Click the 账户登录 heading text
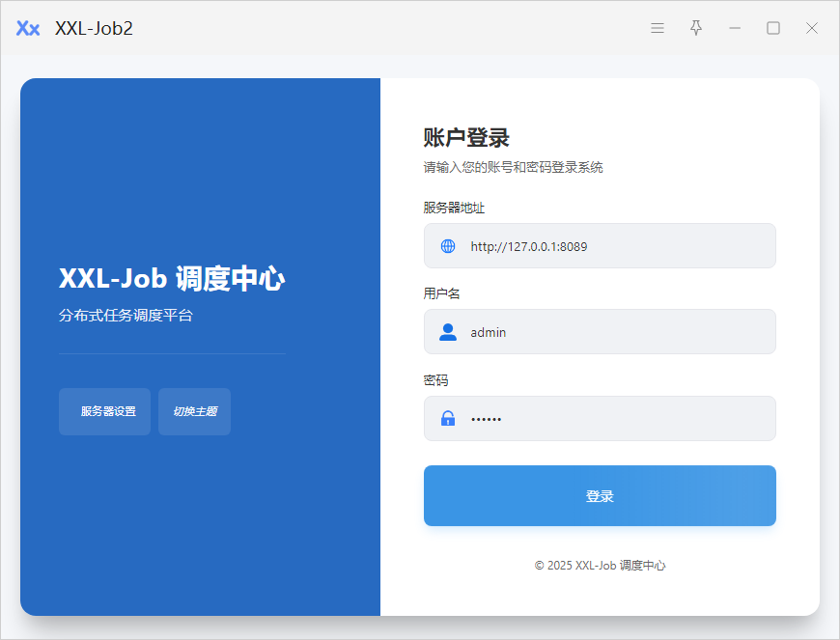 (466, 138)
